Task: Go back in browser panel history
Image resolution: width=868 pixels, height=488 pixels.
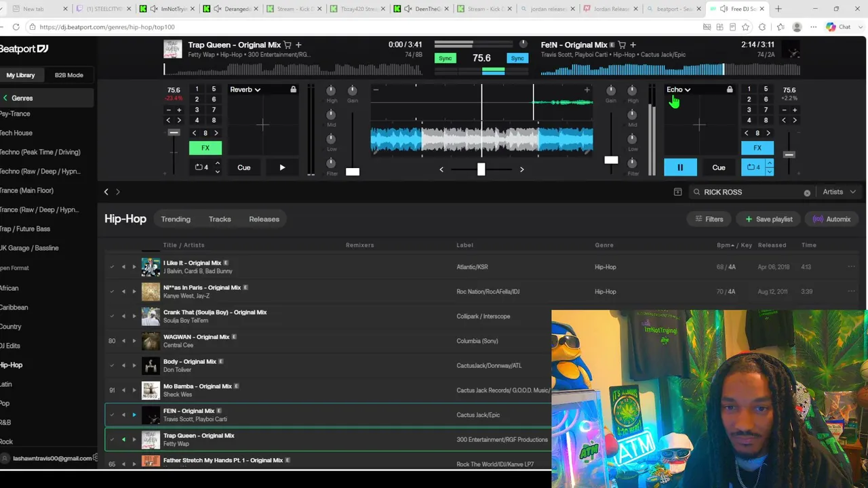Action: pos(106,192)
